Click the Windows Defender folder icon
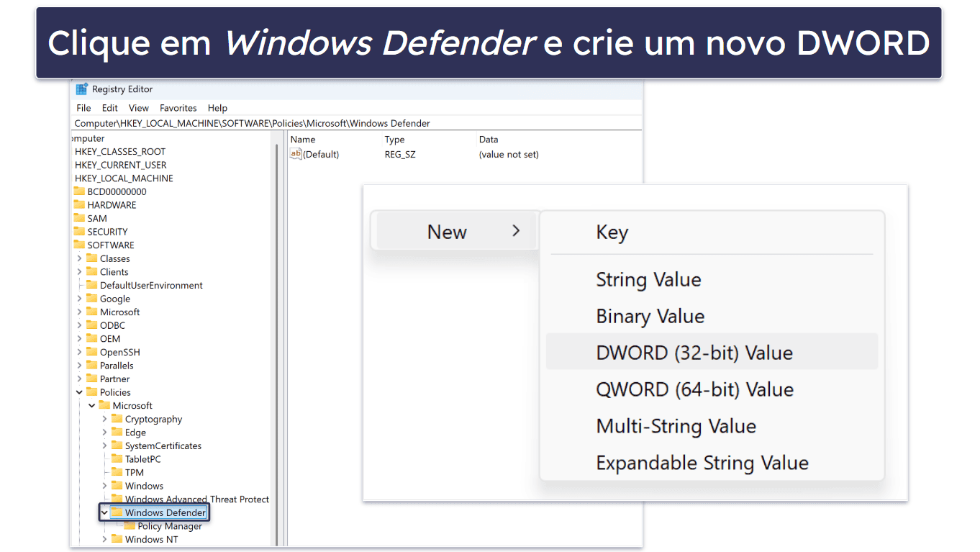The width and height of the screenshot is (980, 552). [x=117, y=512]
